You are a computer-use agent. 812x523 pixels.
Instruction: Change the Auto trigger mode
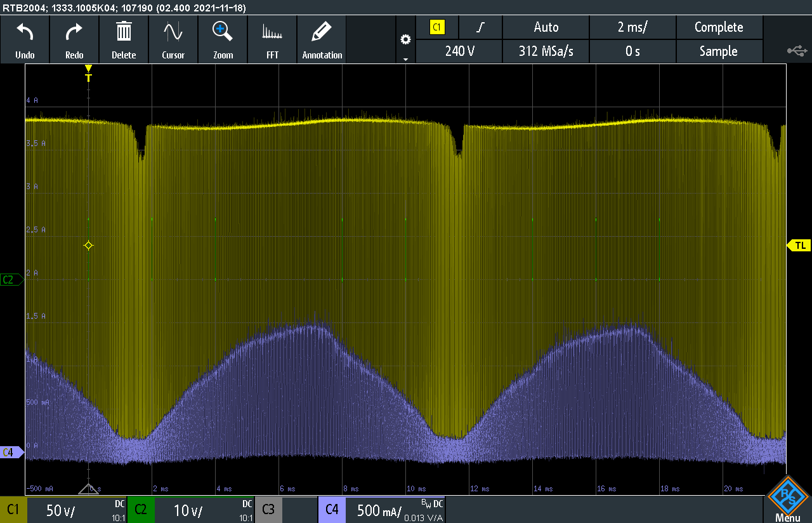pyautogui.click(x=546, y=27)
